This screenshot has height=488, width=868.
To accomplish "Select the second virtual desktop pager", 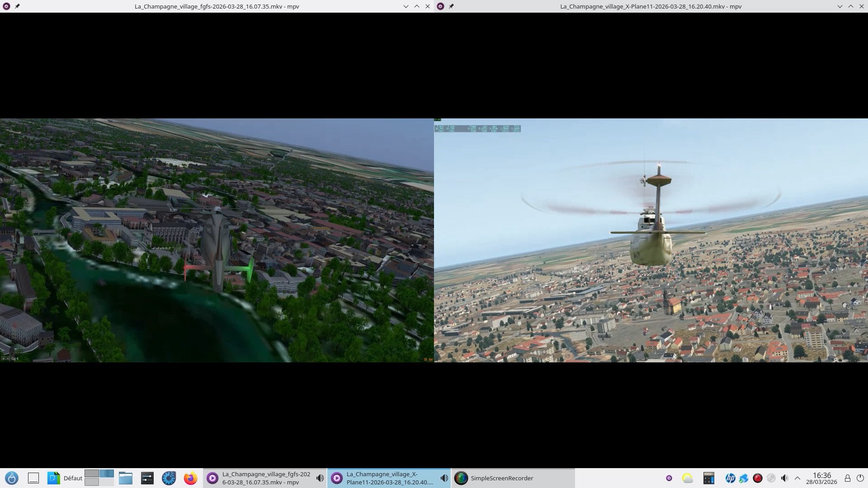I will 107,474.
